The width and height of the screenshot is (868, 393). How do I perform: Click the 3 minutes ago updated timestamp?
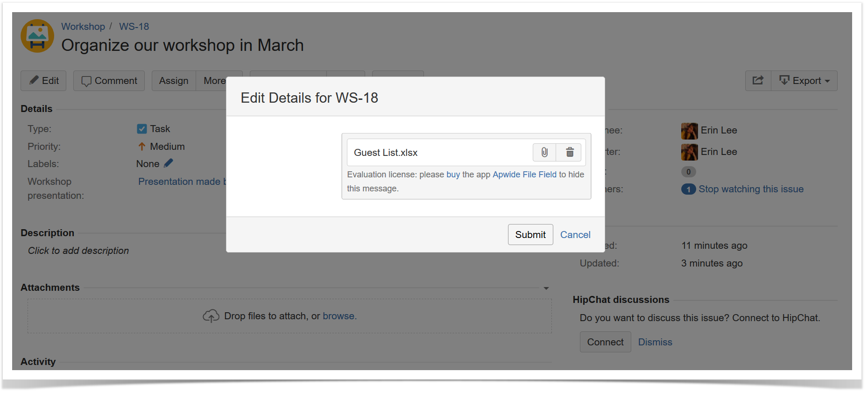coord(712,263)
